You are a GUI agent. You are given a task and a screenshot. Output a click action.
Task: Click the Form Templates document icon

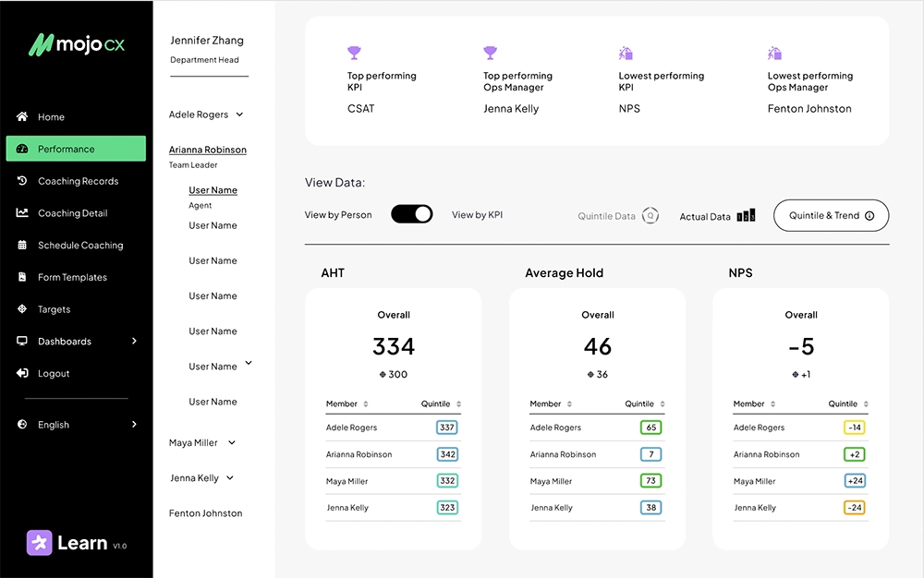[22, 277]
